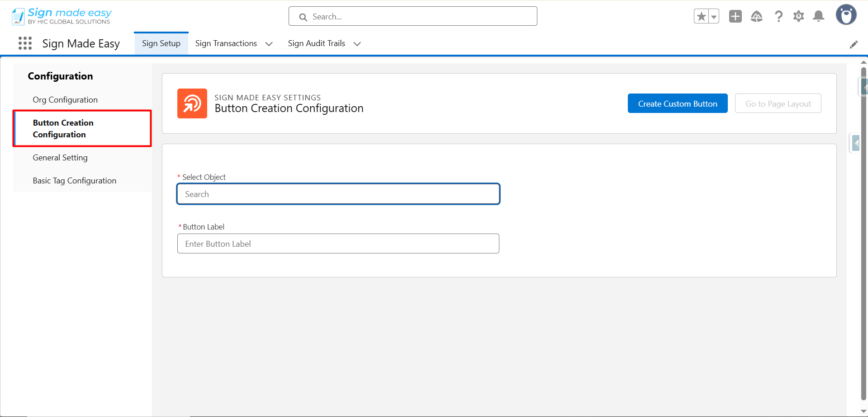Focus the Button Label input field

338,244
